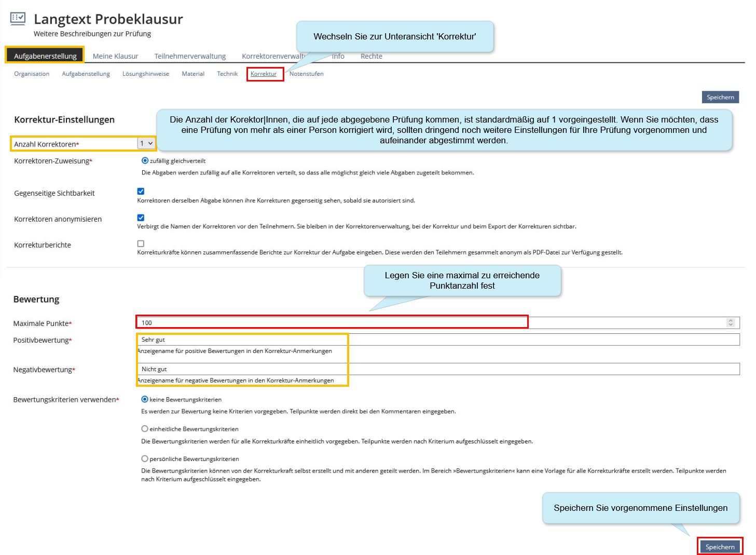Open the Korrektur sub-tab

point(264,74)
